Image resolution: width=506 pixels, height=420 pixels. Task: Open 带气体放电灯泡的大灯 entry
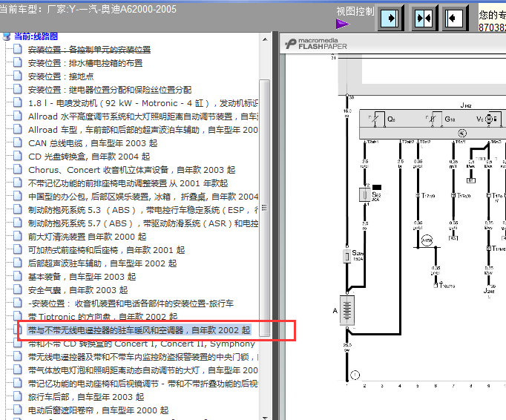coord(143,370)
